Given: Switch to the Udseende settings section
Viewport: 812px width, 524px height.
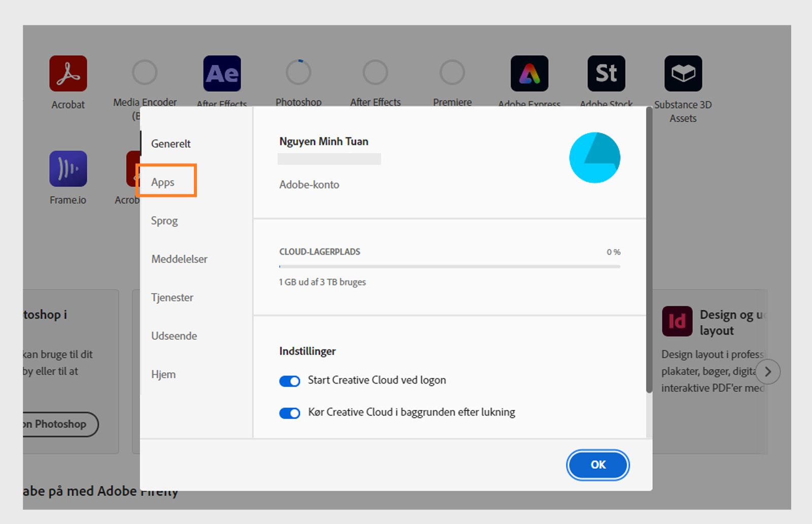Looking at the screenshot, I should click(x=174, y=336).
